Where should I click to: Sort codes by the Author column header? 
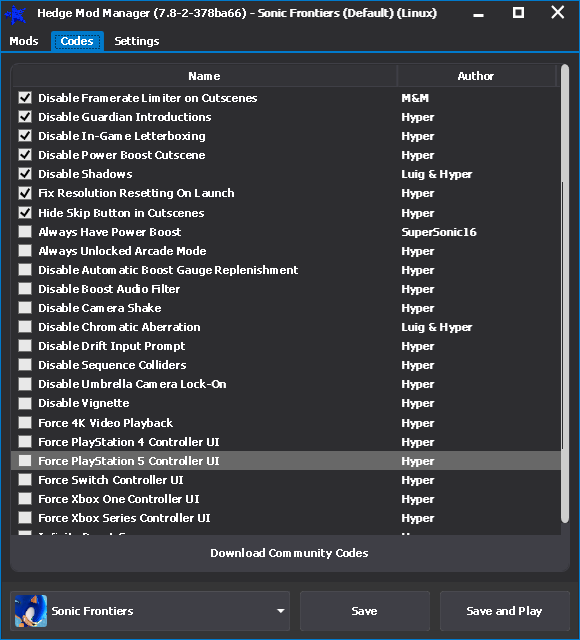pyautogui.click(x=476, y=76)
